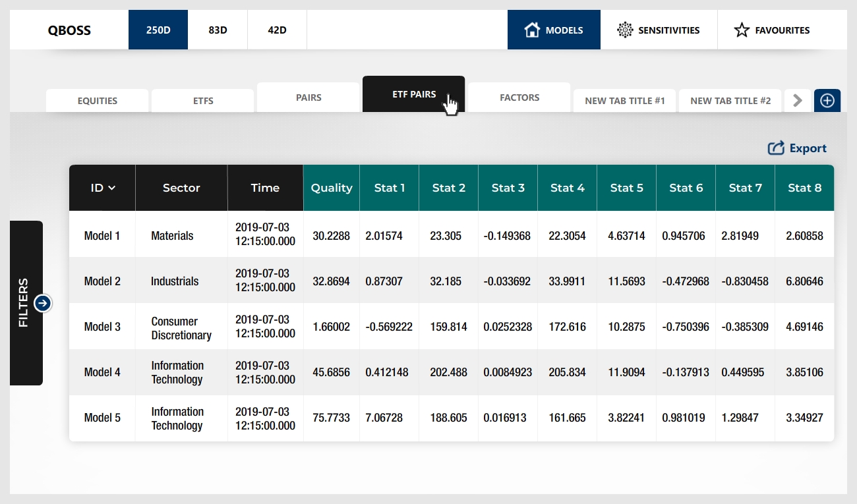857x504 pixels.
Task: Open Sensitivities via its gear icon
Action: pos(624,30)
